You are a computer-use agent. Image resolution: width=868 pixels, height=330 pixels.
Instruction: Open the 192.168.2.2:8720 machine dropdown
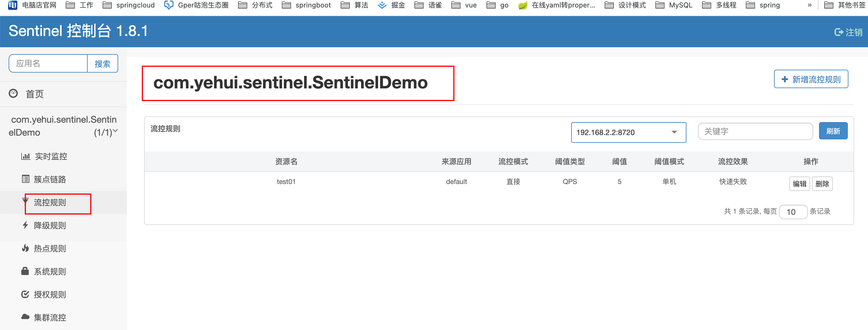point(628,132)
